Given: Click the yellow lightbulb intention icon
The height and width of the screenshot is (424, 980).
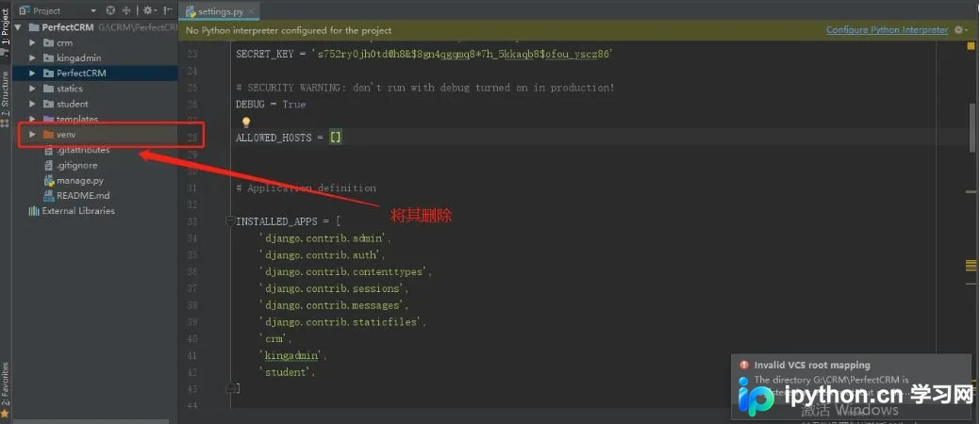Looking at the screenshot, I should [245, 122].
